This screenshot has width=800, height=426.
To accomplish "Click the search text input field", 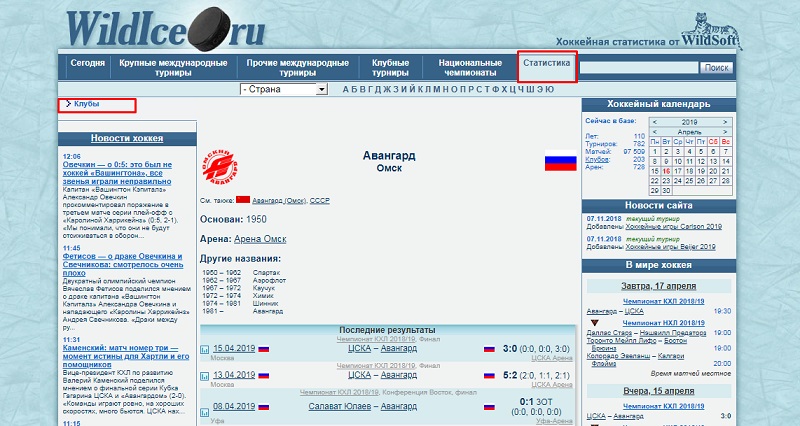I will tap(636, 68).
